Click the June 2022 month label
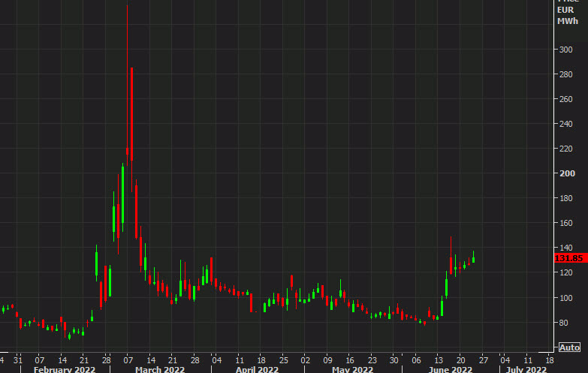Image resolution: width=588 pixels, height=373 pixels. [x=451, y=369]
